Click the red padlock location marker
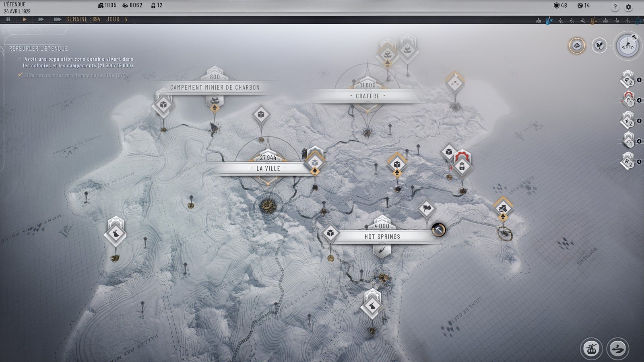The width and height of the screenshot is (644, 362). (462, 166)
